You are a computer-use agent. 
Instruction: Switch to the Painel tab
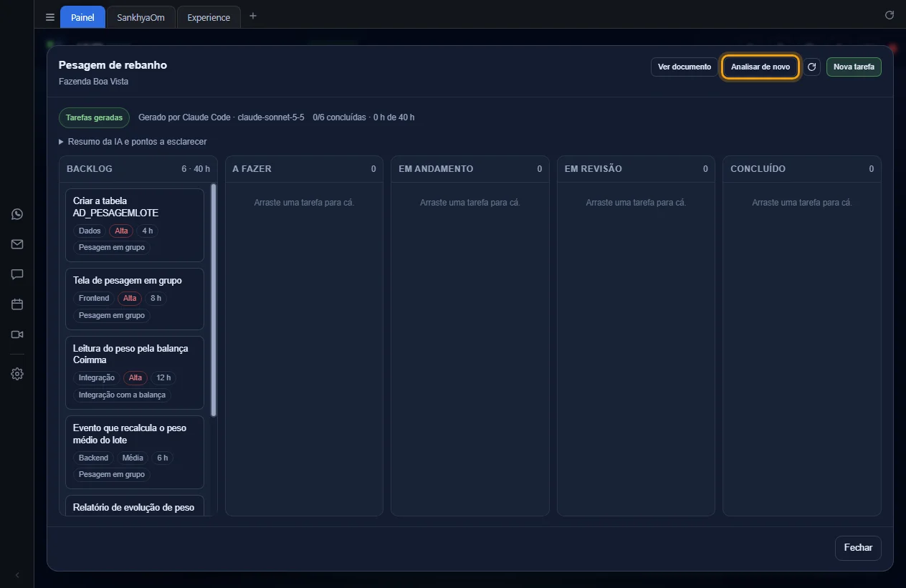coord(82,17)
